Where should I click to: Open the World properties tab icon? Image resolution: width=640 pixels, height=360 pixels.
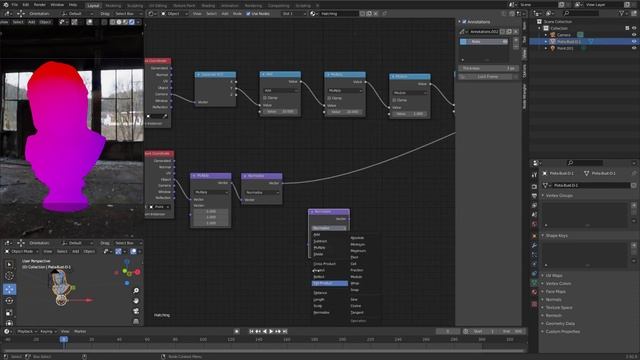534,224
